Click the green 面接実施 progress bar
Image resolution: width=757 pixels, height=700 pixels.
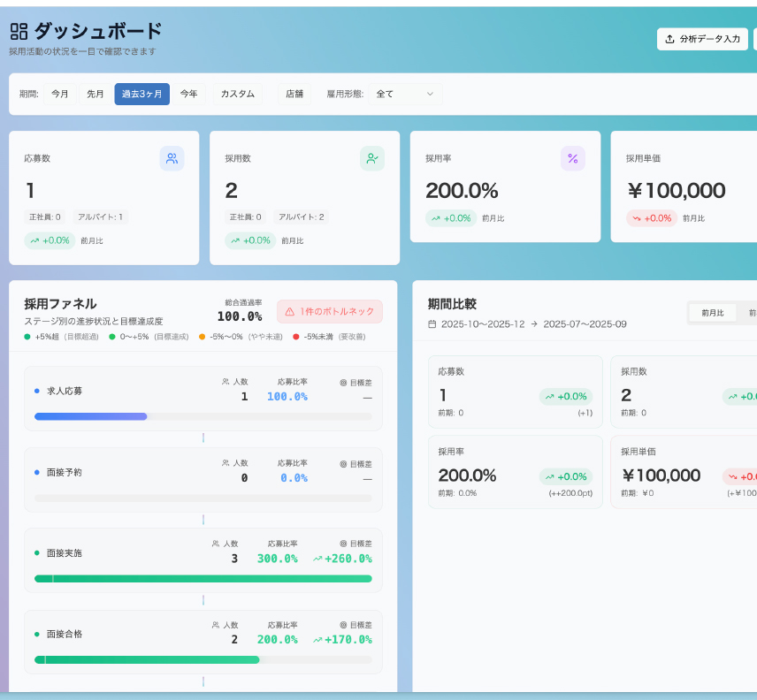203,578
